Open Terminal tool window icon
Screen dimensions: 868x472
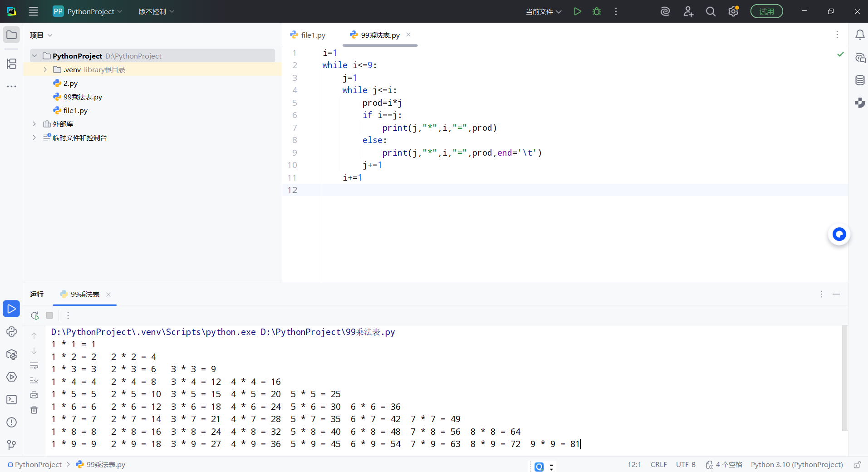pyautogui.click(x=12, y=399)
